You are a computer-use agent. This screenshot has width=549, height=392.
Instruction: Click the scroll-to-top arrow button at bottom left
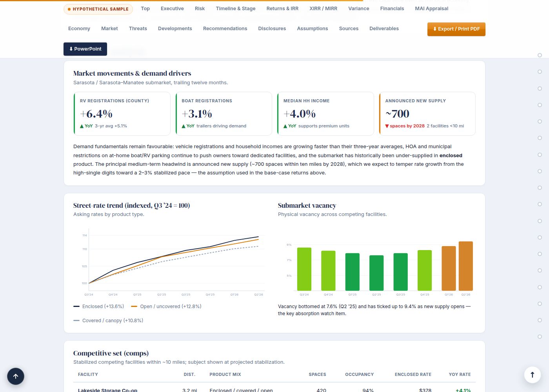point(16,376)
